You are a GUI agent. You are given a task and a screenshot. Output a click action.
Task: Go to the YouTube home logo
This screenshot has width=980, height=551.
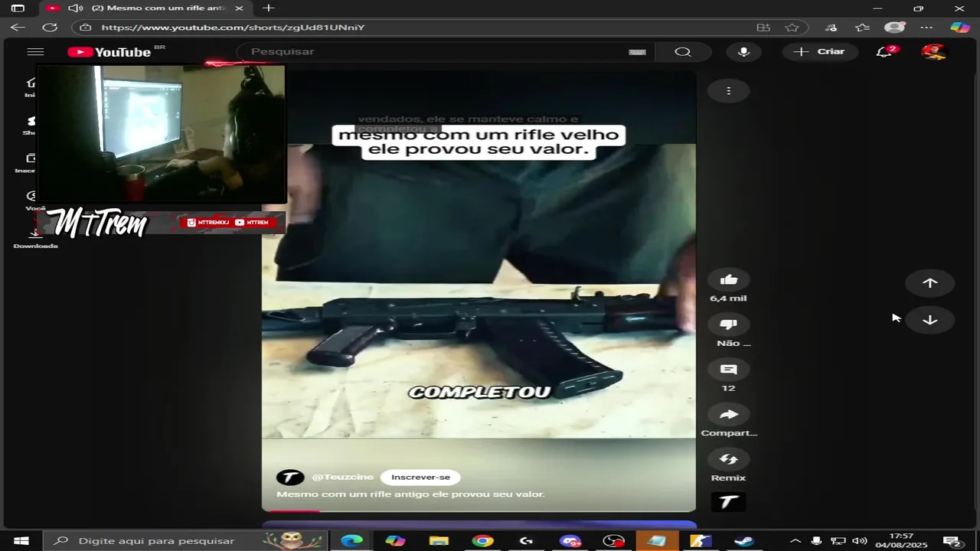click(109, 52)
